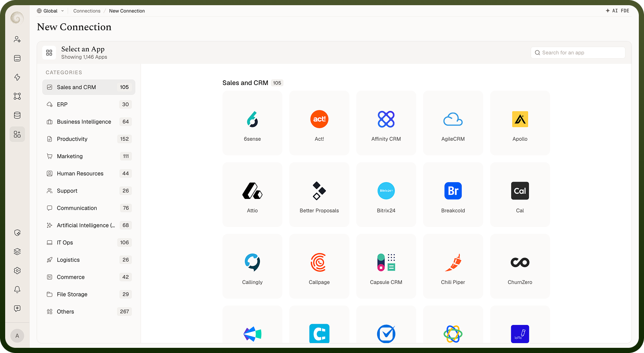Select the Apollo app
The width and height of the screenshot is (644, 353).
(x=520, y=123)
